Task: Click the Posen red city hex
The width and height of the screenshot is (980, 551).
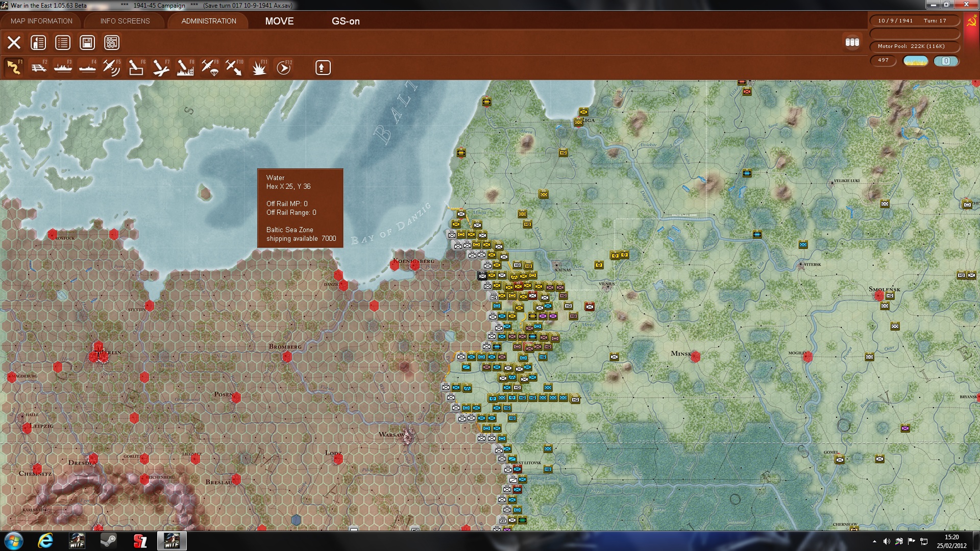Action: (235, 397)
